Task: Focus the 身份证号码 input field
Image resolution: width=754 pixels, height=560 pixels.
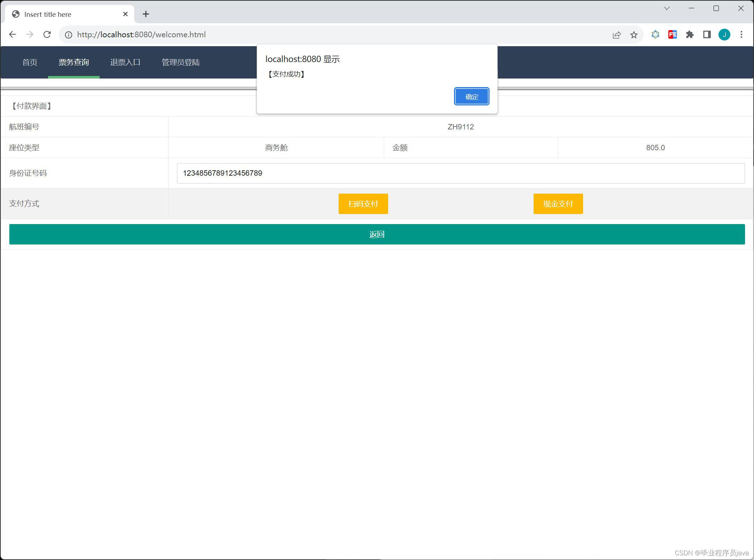Action: pos(461,173)
